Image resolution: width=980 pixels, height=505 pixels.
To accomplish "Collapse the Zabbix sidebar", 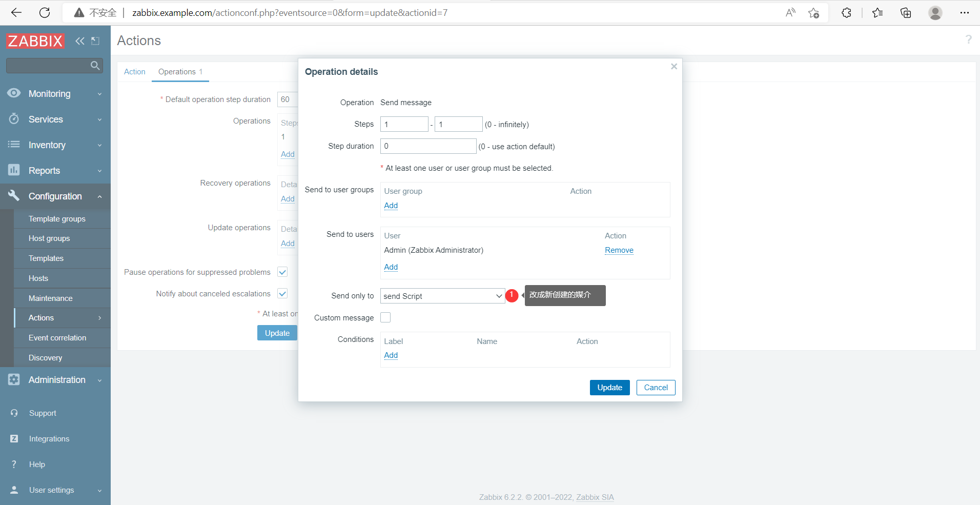I will 80,41.
